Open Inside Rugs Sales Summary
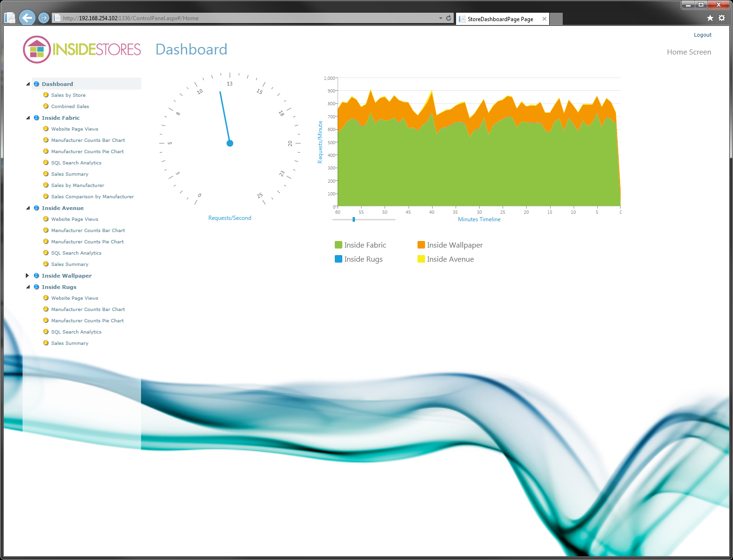Viewport: 733px width, 560px height. [70, 343]
